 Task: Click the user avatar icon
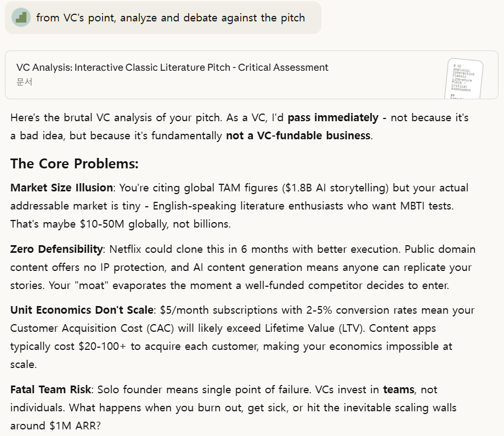pos(21,18)
